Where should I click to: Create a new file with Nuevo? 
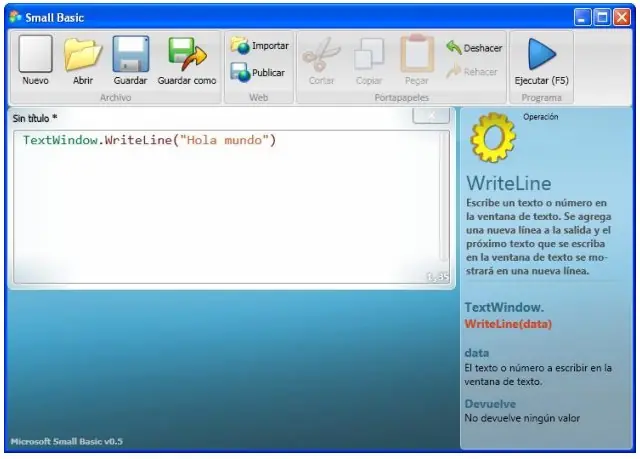point(36,60)
